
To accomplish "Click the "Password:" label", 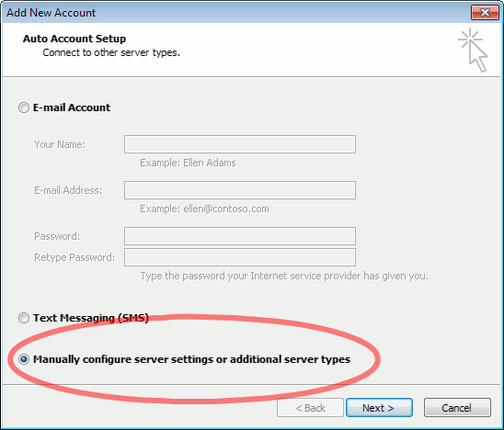I will click(57, 236).
